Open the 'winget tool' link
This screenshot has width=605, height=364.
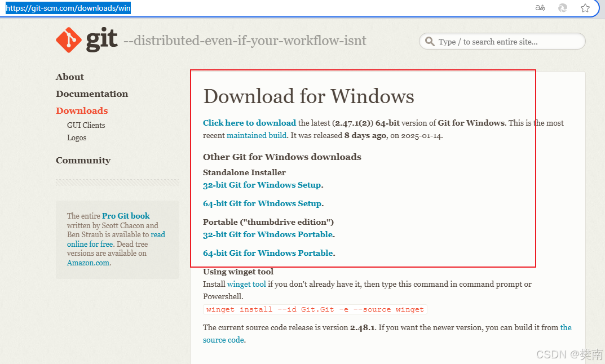(x=246, y=284)
